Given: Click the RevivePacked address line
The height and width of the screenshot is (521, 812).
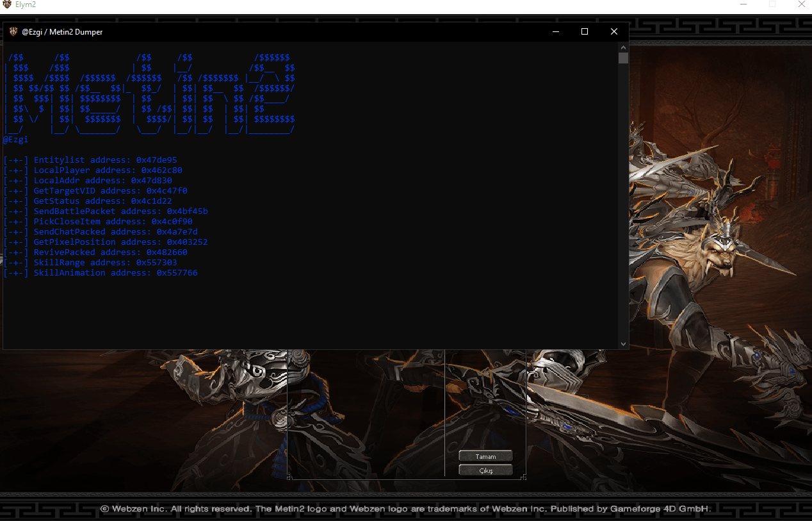Looking at the screenshot, I should click(95, 252).
